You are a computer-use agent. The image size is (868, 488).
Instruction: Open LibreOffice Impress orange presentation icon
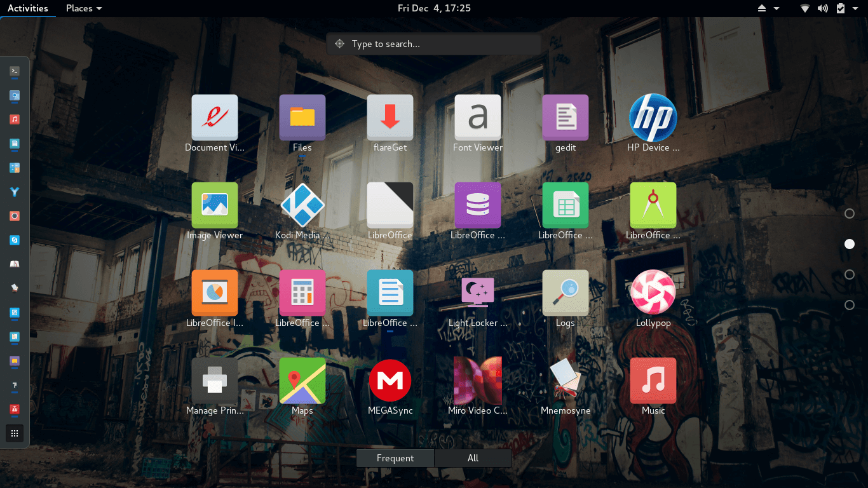click(x=215, y=294)
